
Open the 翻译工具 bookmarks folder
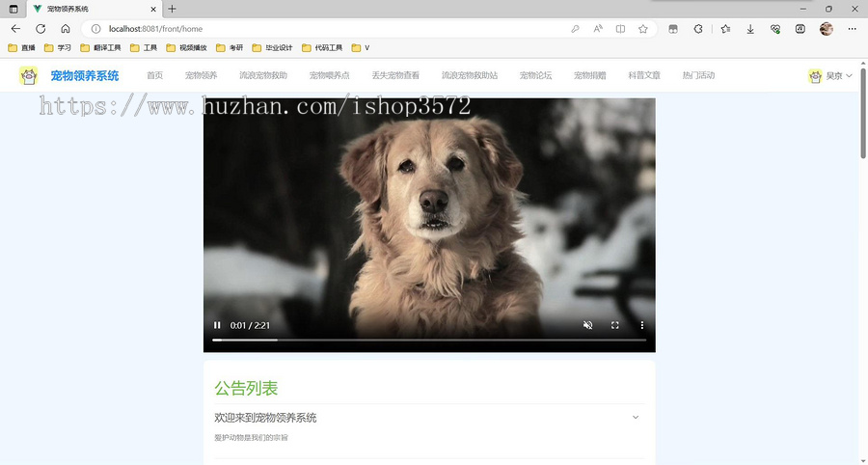pos(100,48)
